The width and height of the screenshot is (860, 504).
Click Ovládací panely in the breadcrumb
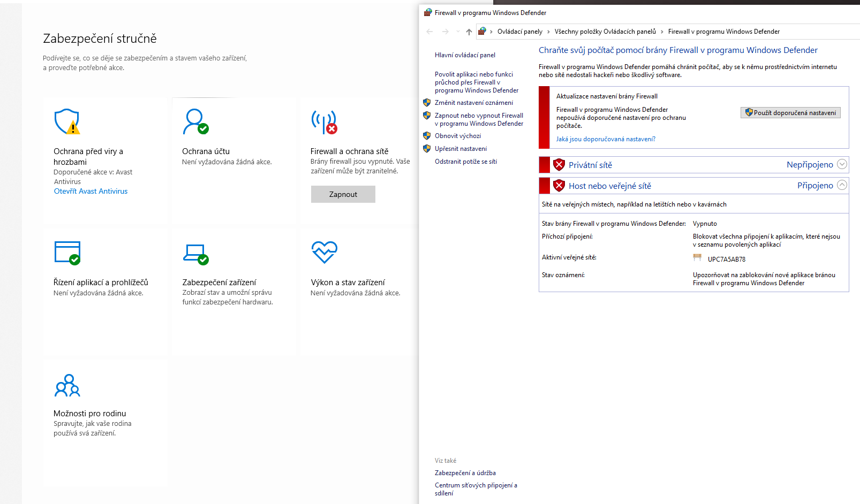[520, 32]
